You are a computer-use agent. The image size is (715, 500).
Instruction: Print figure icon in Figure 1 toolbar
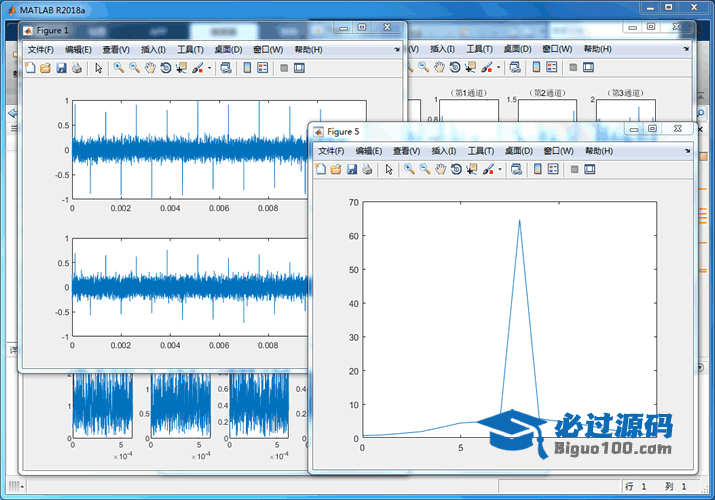pyautogui.click(x=77, y=68)
